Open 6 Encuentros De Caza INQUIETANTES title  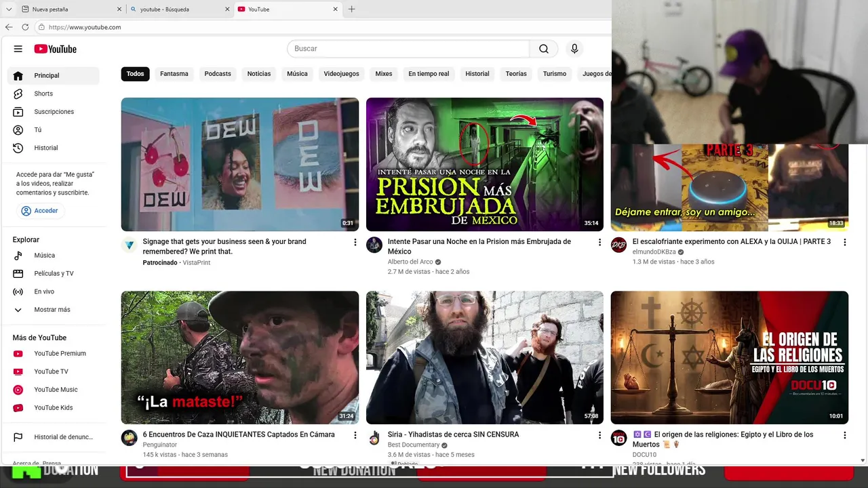click(239, 434)
